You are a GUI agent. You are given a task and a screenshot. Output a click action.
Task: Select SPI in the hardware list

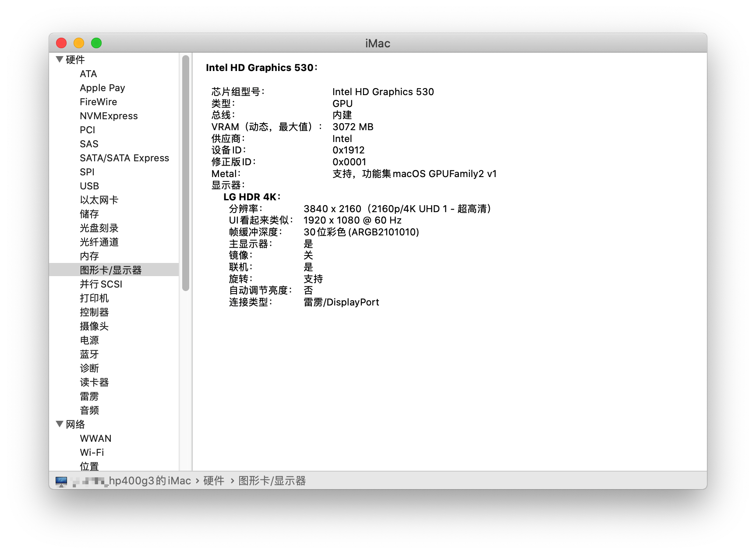[x=87, y=172]
